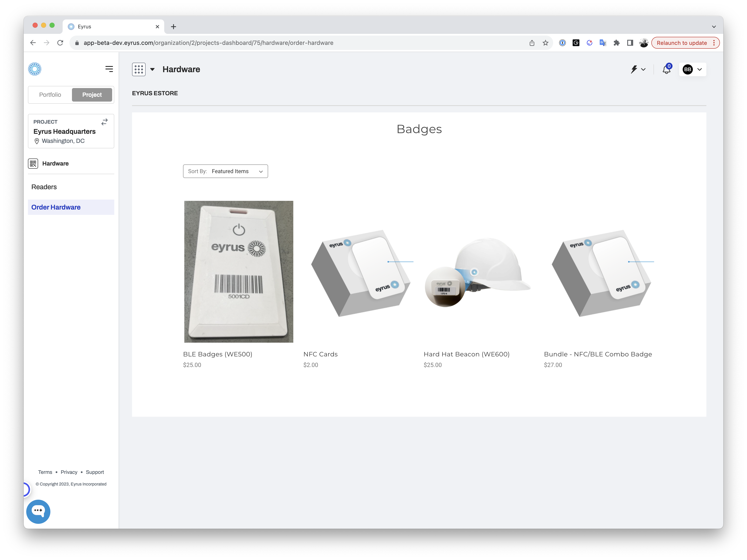Expand the BB account menu chevron
The width and height of the screenshot is (747, 560).
(x=699, y=70)
